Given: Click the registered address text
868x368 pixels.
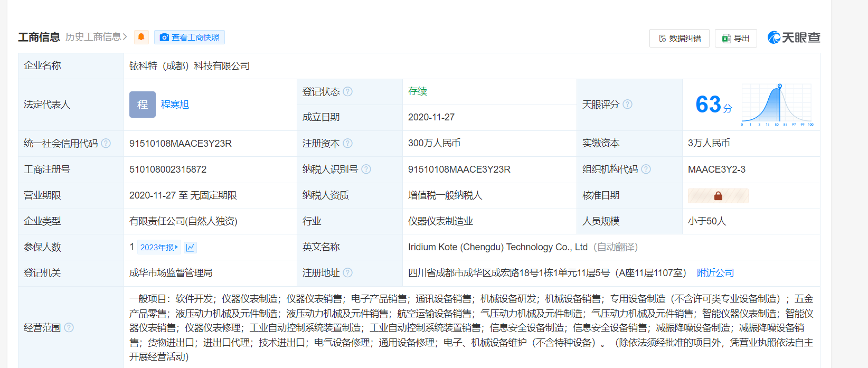Looking at the screenshot, I should pyautogui.click(x=547, y=273).
